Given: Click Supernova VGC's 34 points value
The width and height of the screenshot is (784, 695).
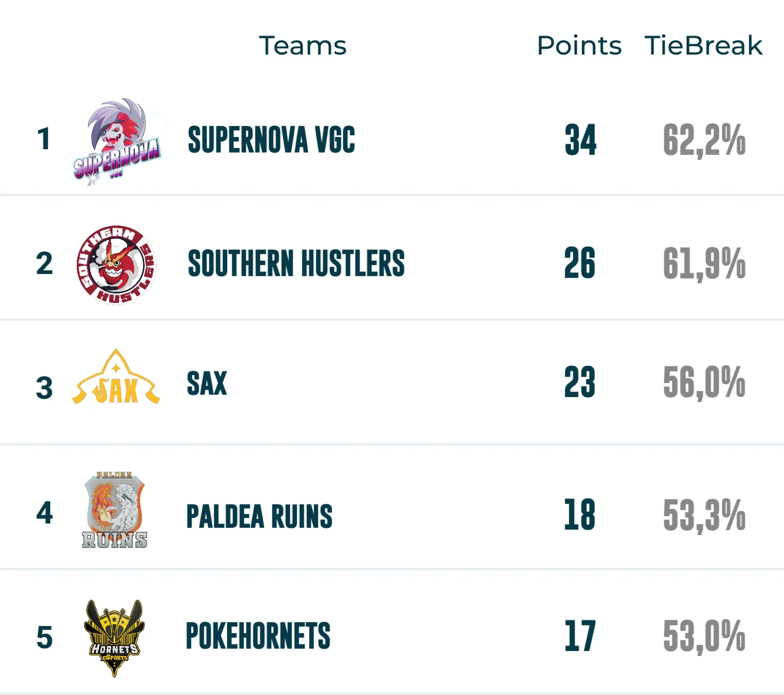Looking at the screenshot, I should pos(580,140).
